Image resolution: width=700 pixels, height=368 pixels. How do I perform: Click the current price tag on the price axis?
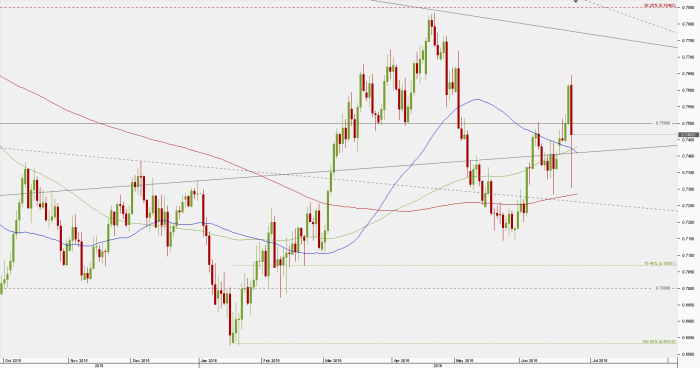pyautogui.click(x=688, y=134)
